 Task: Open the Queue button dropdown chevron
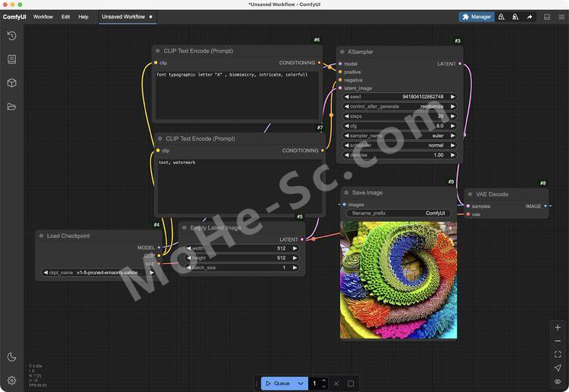(x=301, y=384)
